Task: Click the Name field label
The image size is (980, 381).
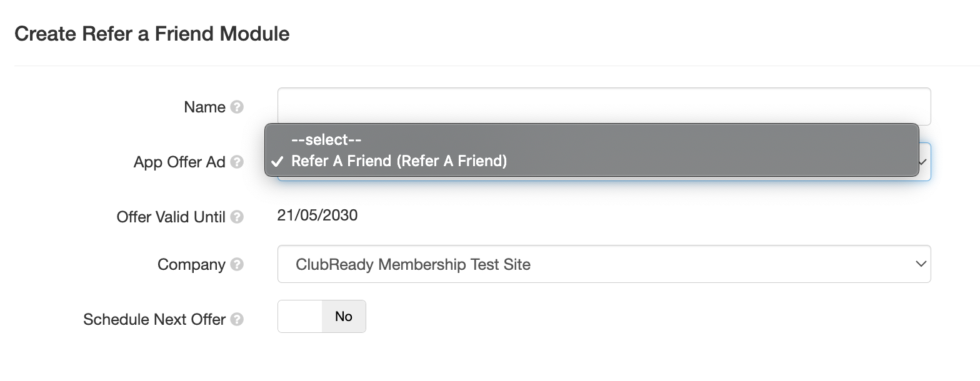Action: [x=204, y=107]
